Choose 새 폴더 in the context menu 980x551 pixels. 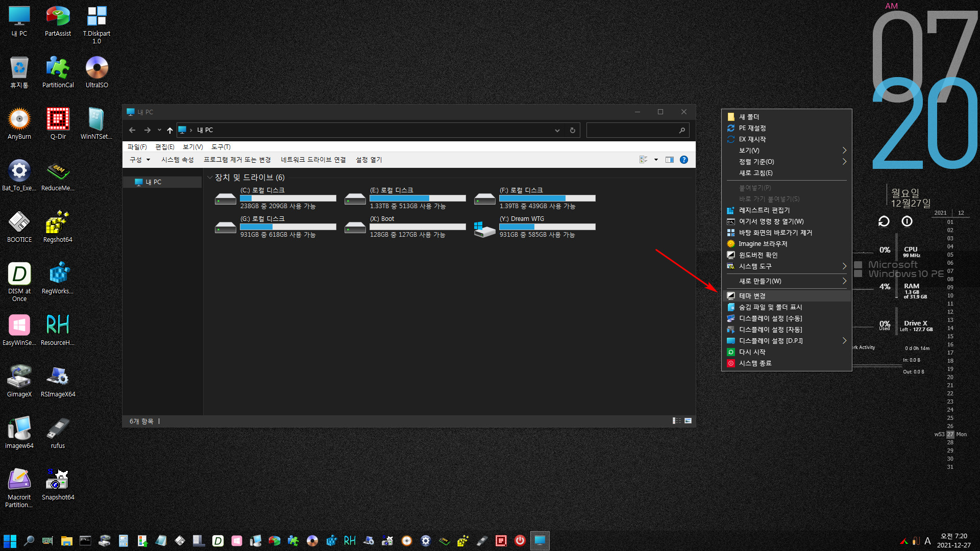coord(787,117)
